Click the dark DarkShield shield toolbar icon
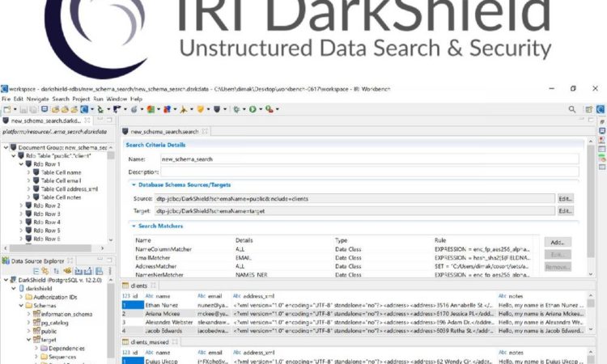The height and width of the screenshot is (364, 607). coord(217,109)
